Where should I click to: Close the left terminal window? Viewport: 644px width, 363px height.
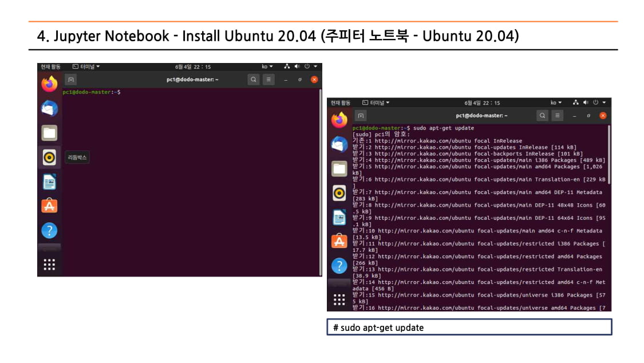point(314,80)
